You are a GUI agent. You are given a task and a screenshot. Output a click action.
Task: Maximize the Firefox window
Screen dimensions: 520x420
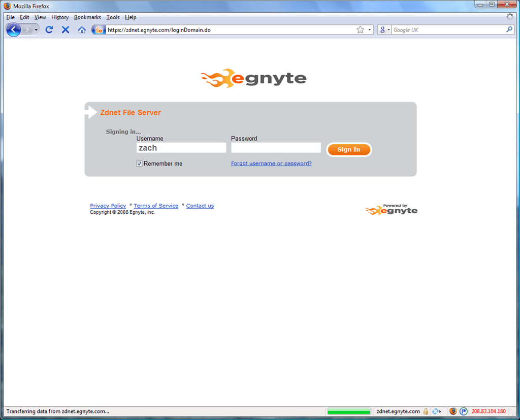pyautogui.click(x=492, y=5)
